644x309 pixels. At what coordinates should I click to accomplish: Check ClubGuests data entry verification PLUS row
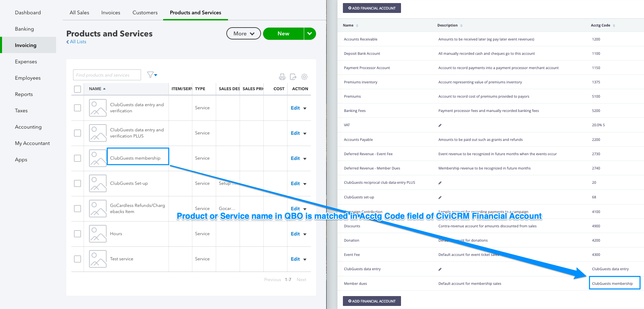(77, 133)
